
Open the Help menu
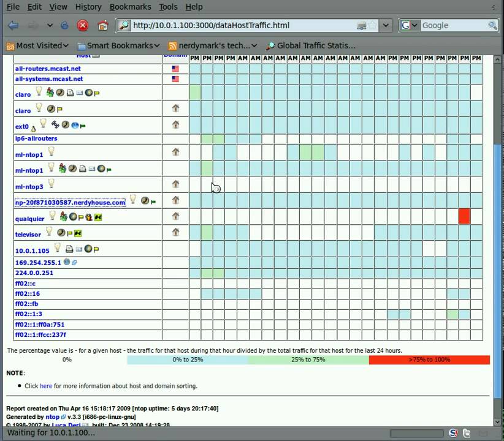tap(194, 7)
